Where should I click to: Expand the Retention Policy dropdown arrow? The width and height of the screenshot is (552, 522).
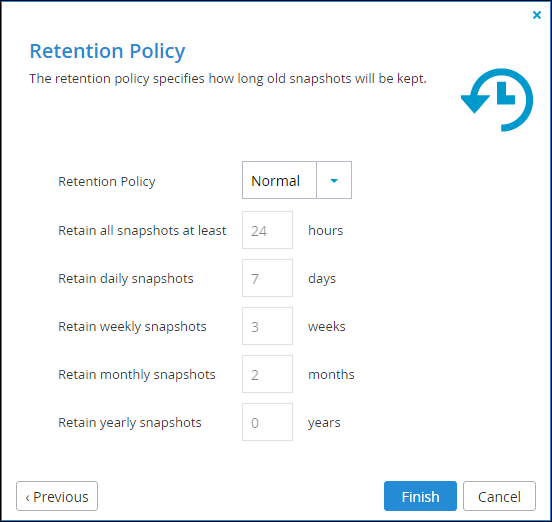pyautogui.click(x=334, y=180)
